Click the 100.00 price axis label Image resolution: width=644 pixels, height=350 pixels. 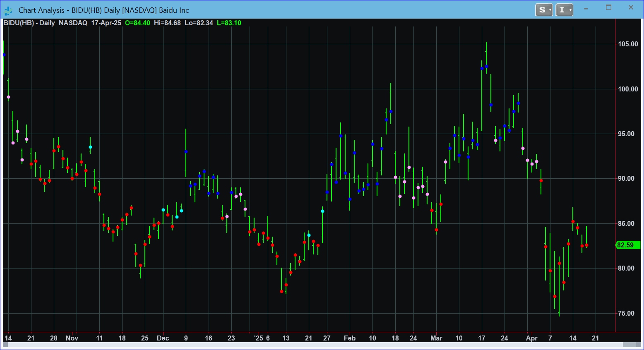coord(628,89)
